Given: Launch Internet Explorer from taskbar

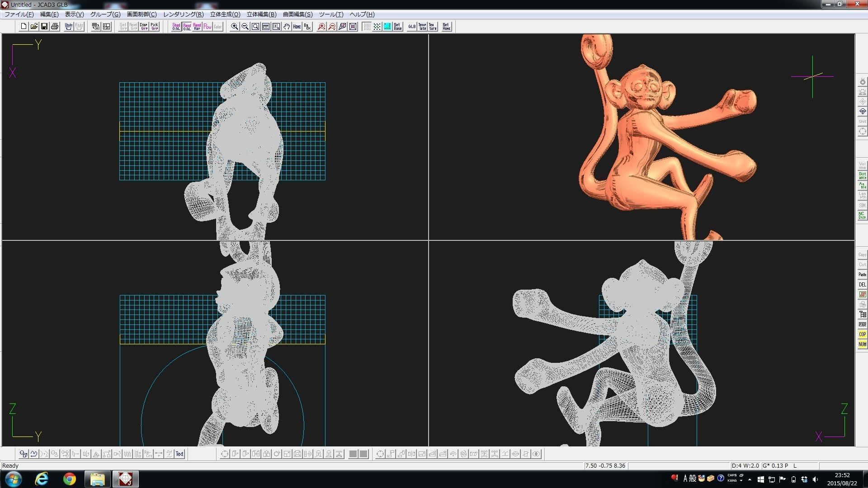Looking at the screenshot, I should [x=42, y=479].
